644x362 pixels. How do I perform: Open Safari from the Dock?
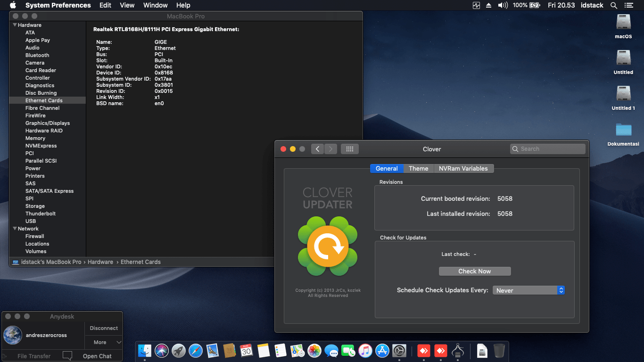tap(196, 351)
